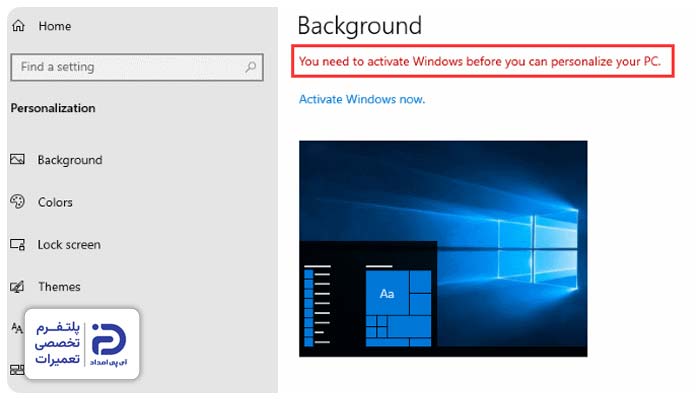Follow the Activate Windows now link

pos(362,99)
